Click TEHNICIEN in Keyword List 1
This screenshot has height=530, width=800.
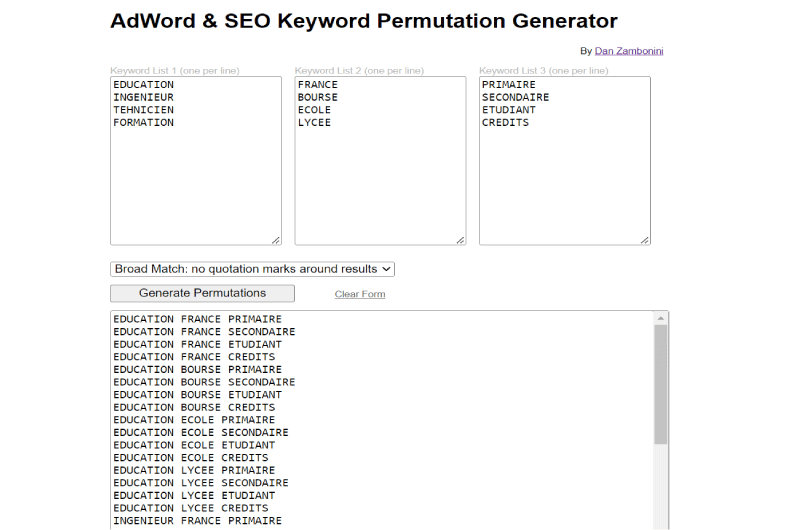143,110
